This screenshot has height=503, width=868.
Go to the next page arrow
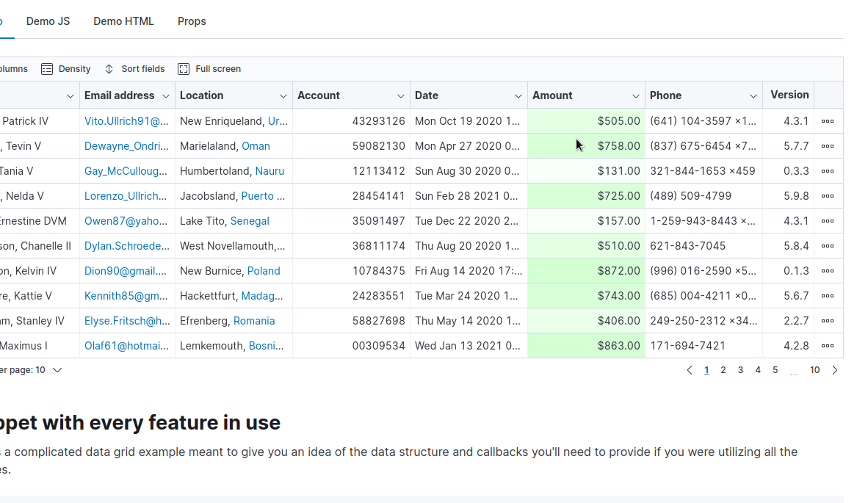coord(835,370)
